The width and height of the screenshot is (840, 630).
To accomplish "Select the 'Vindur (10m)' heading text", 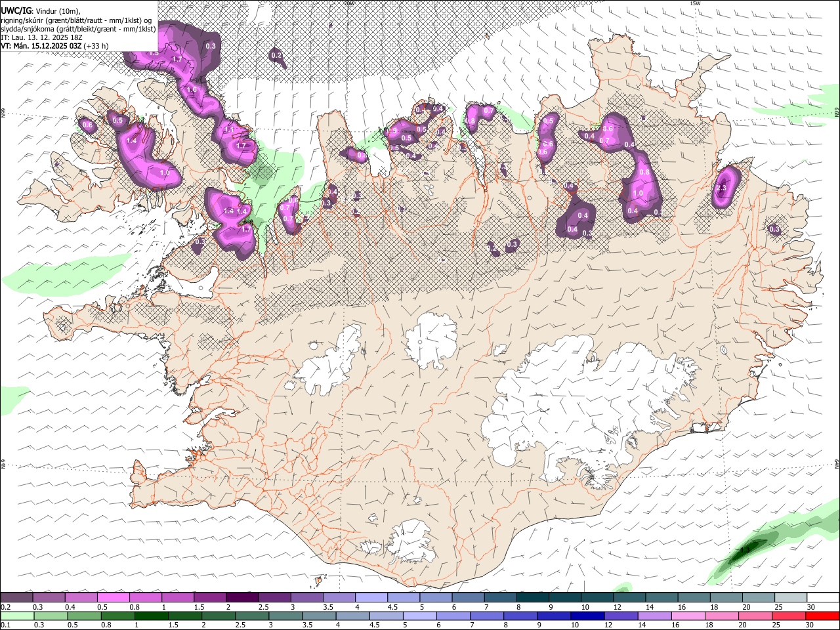I will coord(58,11).
